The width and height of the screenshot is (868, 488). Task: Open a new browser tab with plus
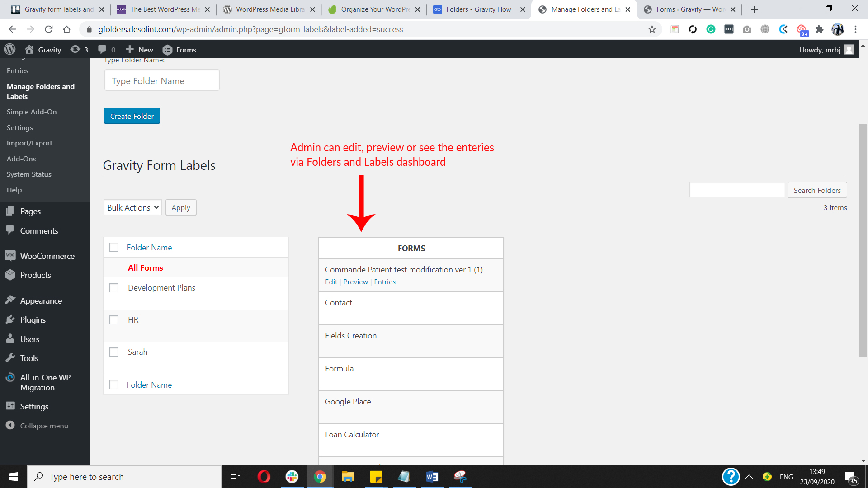point(754,9)
